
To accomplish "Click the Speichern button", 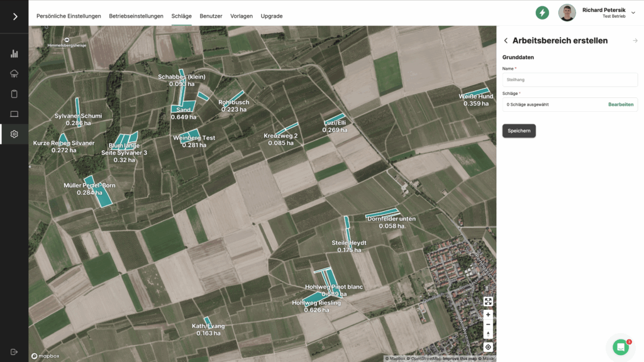I will 519,131.
